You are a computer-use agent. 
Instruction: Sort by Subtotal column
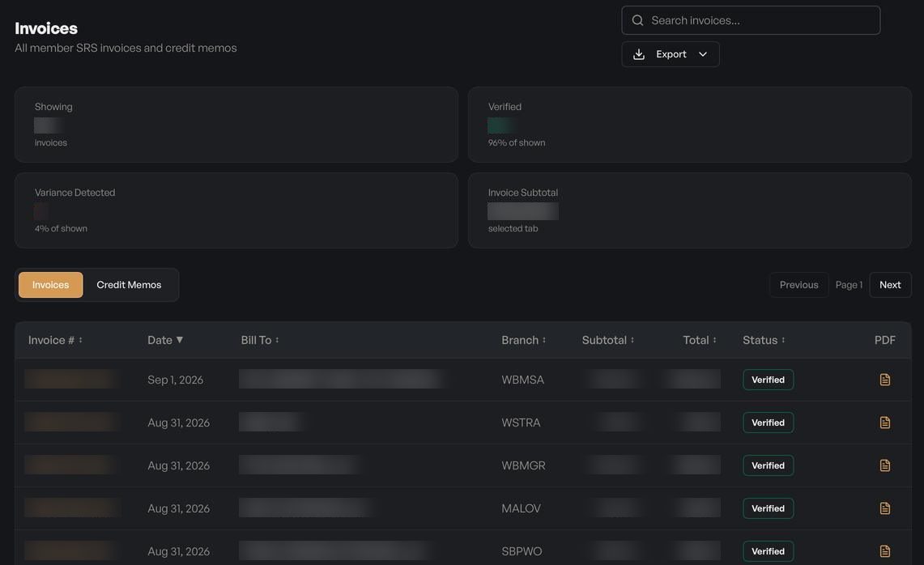pos(608,341)
